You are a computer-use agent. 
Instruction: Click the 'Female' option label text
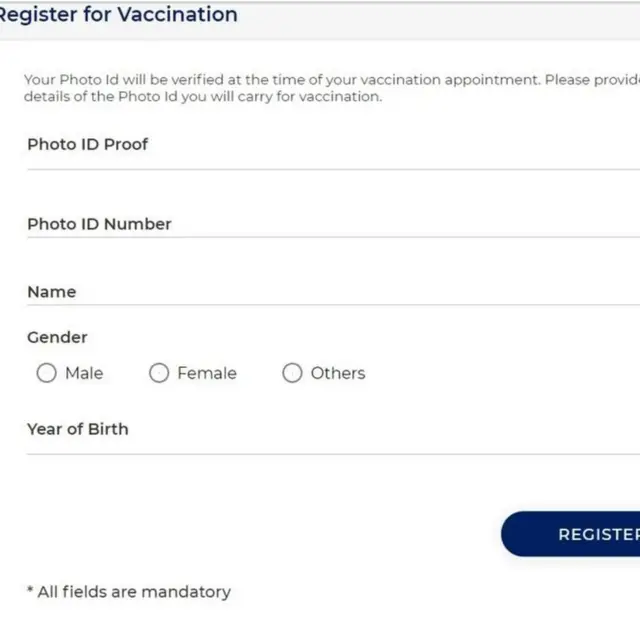click(x=207, y=373)
